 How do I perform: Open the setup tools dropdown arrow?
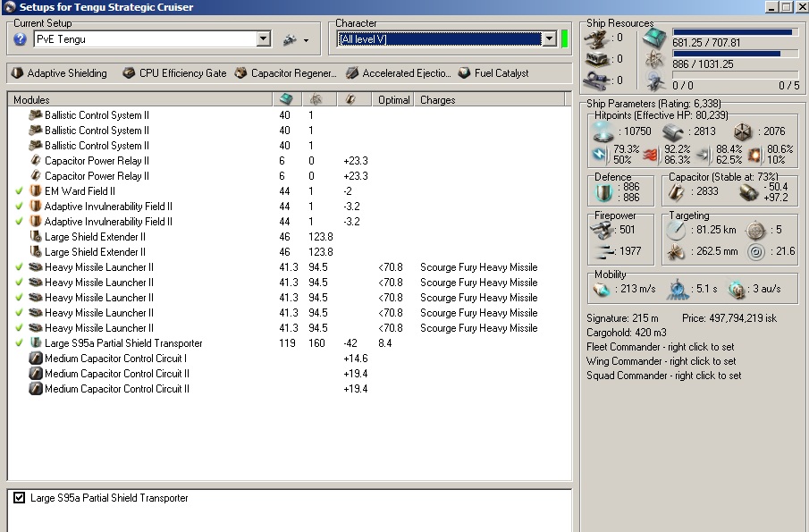306,40
